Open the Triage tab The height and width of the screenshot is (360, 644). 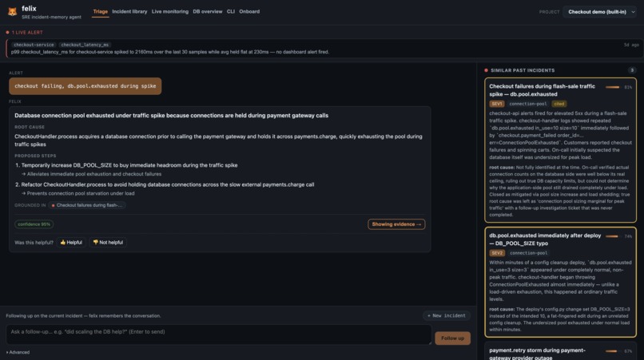[x=100, y=11]
